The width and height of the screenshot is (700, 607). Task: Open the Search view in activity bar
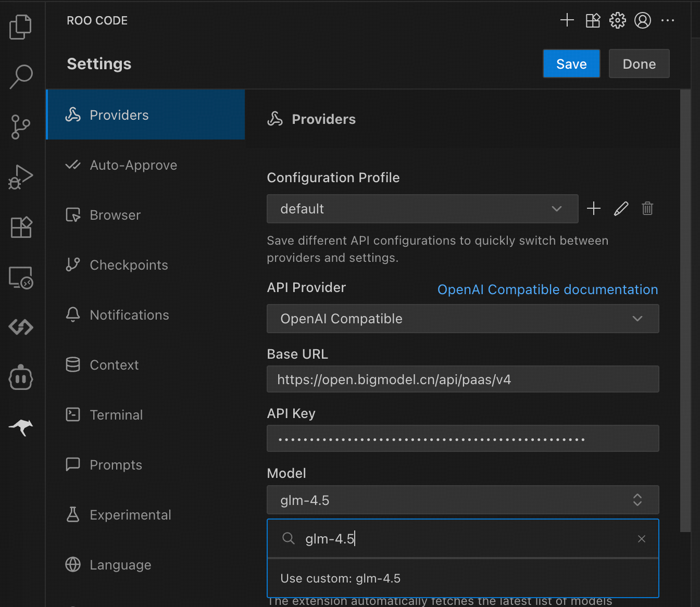(21, 77)
